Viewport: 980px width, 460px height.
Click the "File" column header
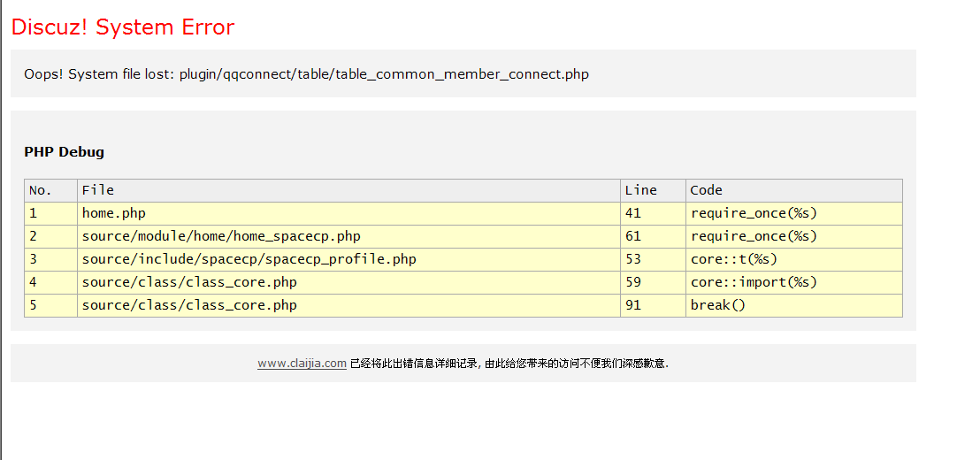98,190
